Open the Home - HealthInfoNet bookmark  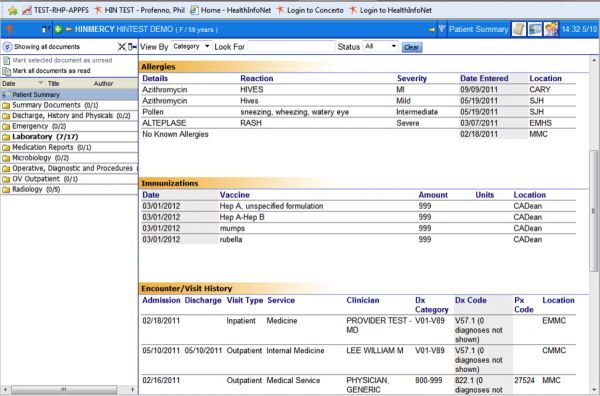(231, 10)
